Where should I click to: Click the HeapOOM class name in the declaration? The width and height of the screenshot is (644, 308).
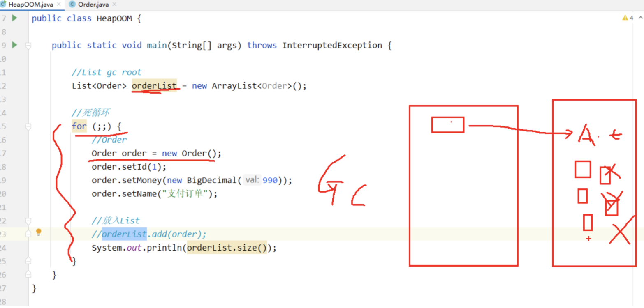tap(114, 18)
